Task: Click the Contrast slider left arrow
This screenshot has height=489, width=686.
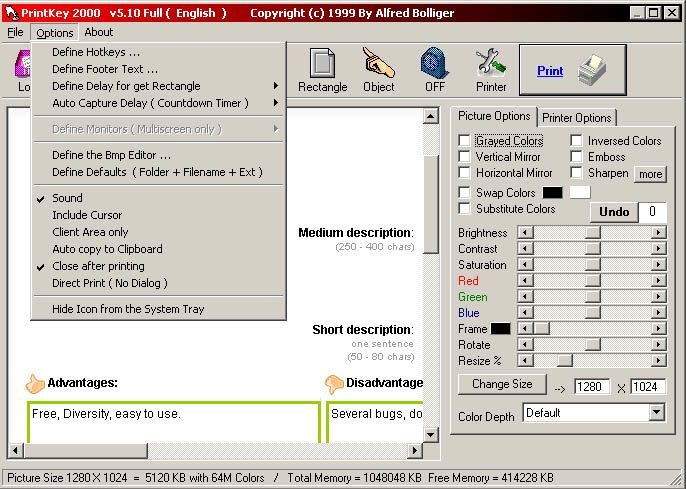Action: [x=525, y=248]
